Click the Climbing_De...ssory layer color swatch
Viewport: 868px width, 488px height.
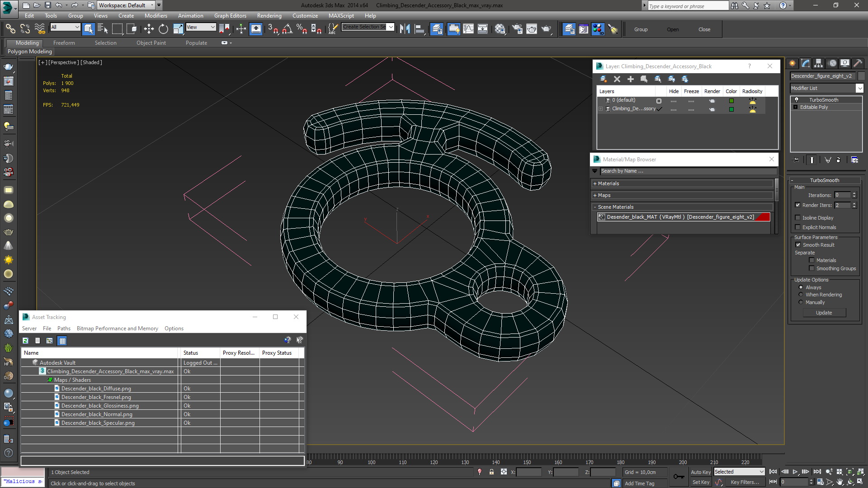pyautogui.click(x=731, y=109)
